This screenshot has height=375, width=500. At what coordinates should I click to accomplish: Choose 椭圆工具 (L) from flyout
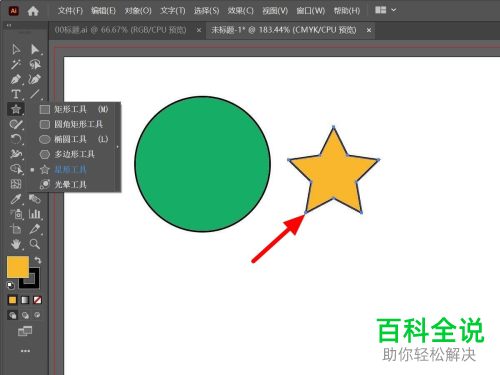click(x=74, y=139)
